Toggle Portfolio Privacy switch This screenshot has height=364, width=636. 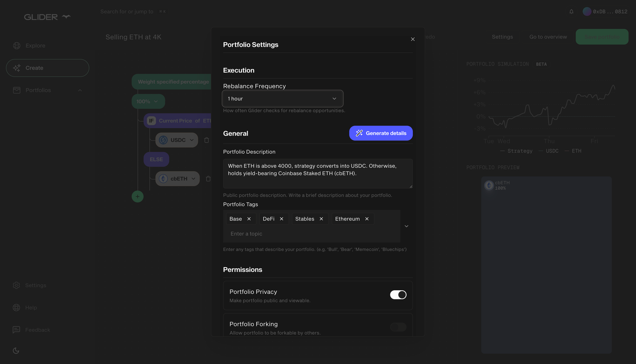tap(398, 295)
